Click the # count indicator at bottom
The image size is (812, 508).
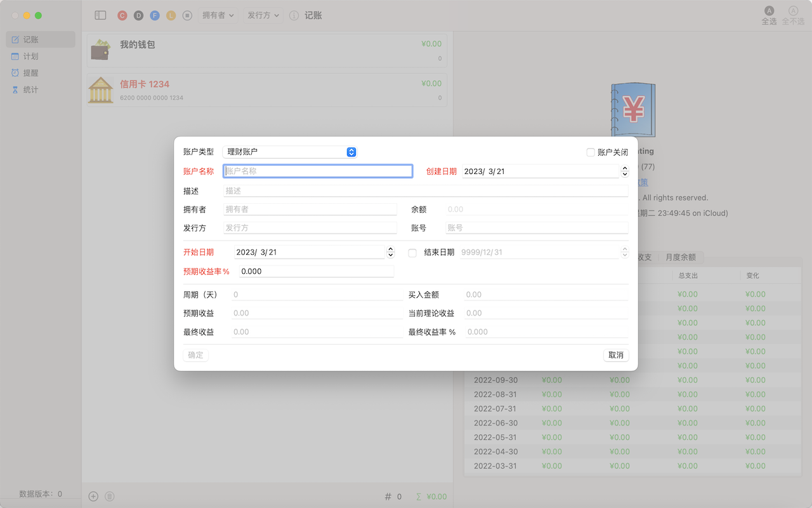click(x=393, y=497)
